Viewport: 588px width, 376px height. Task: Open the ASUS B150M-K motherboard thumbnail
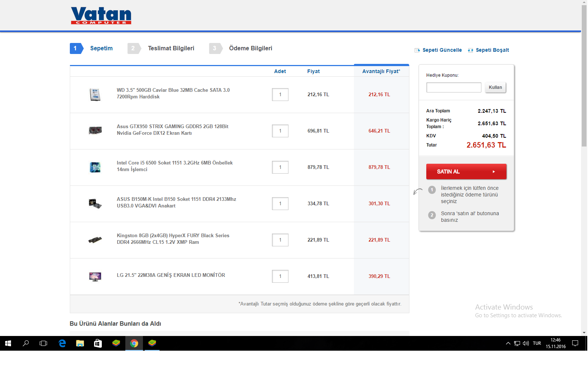(95, 203)
